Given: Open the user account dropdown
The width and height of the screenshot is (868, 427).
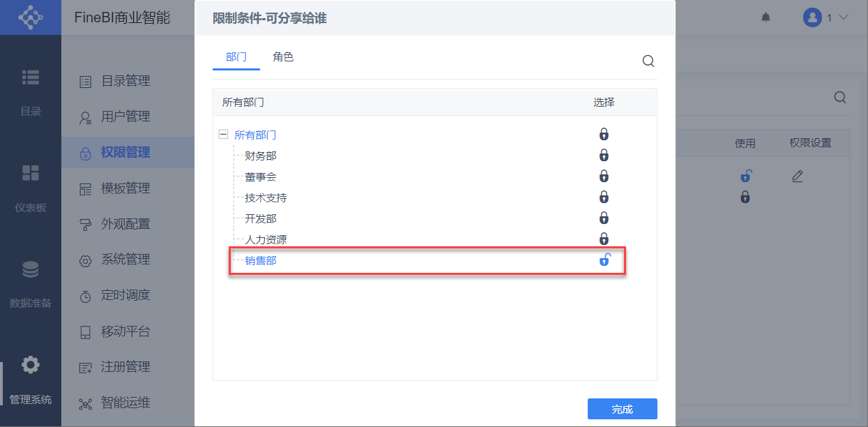Looking at the screenshot, I should [x=825, y=17].
